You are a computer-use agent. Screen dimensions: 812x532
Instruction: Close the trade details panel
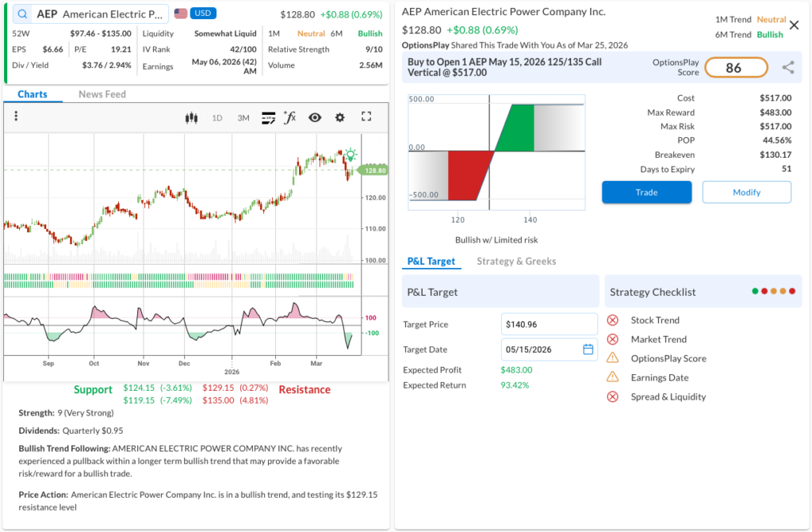click(x=795, y=25)
